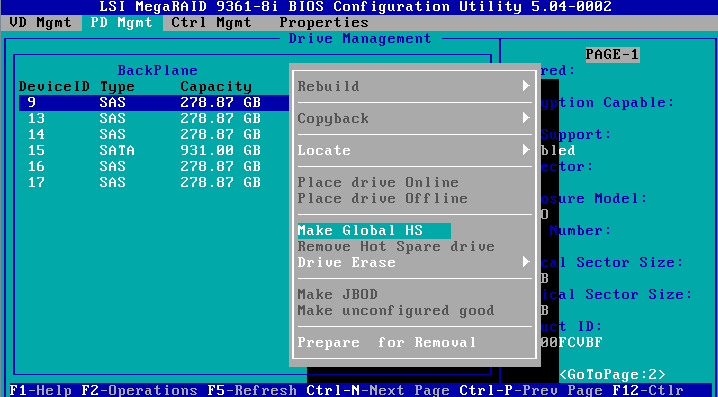Image resolution: width=718 pixels, height=397 pixels.
Task: Click the Type column header
Action: click(x=117, y=87)
